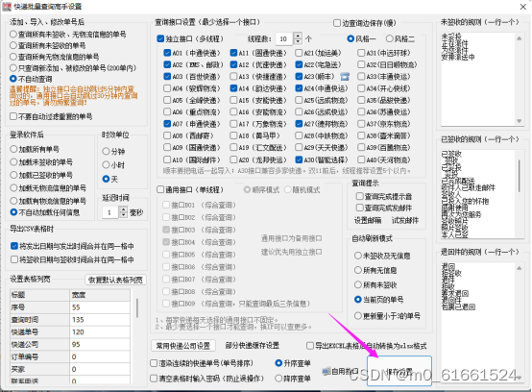
Task: Select 不自动加载任何信息 radio
Action: coord(13,212)
